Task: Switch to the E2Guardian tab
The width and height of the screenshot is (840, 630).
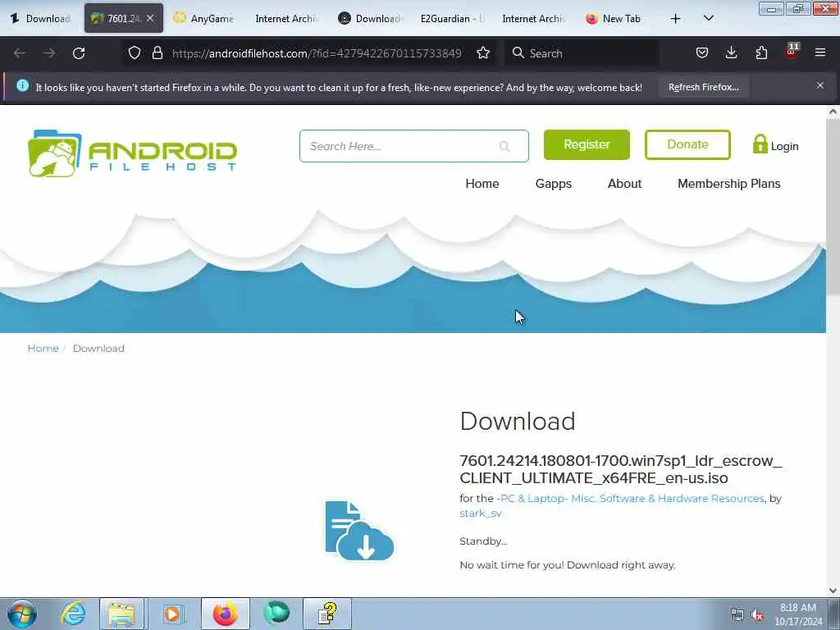Action: coord(452,19)
